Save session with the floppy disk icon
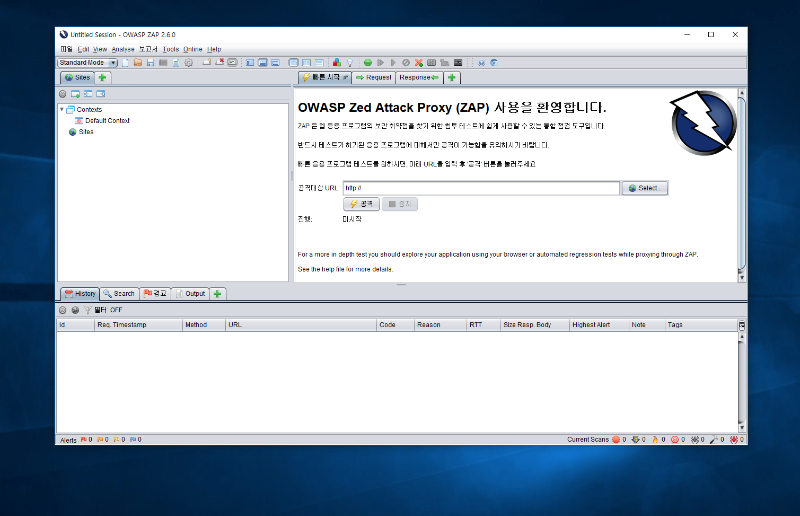This screenshot has height=516, width=800. (x=151, y=63)
